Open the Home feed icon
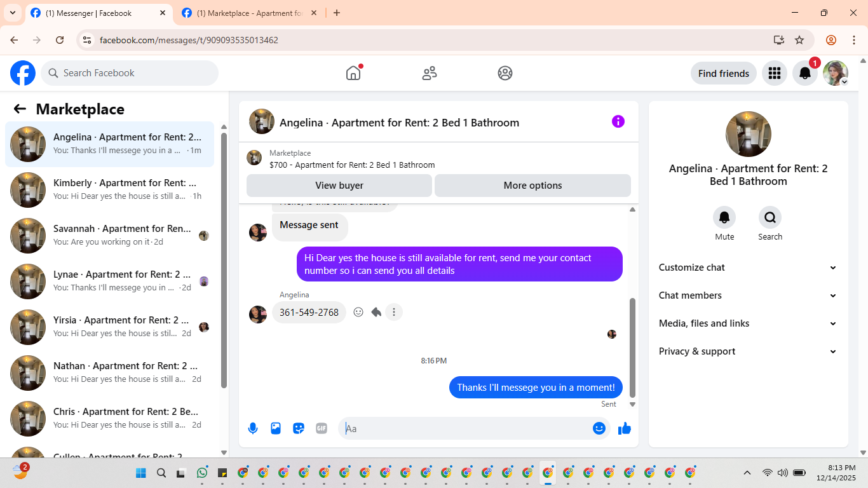The height and width of the screenshot is (488, 868). pyautogui.click(x=353, y=73)
